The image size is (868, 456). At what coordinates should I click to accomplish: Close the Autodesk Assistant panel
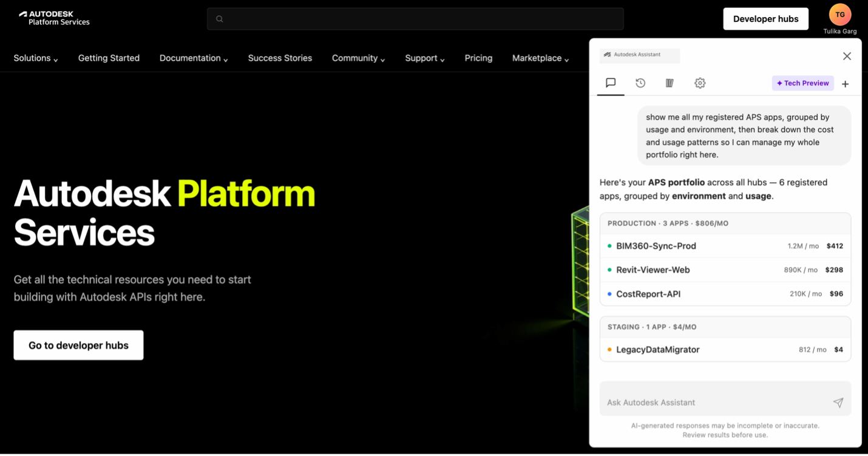(847, 56)
